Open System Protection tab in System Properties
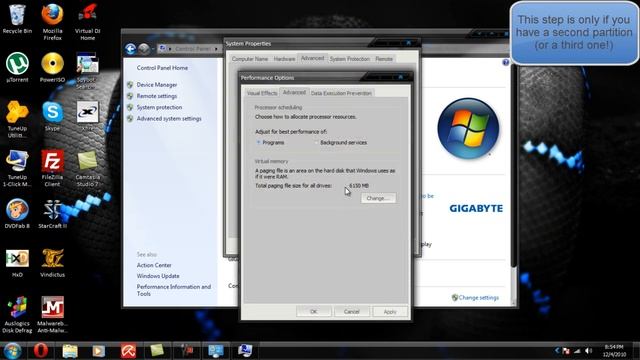Screen dimensions: 640x360 click(x=350, y=59)
